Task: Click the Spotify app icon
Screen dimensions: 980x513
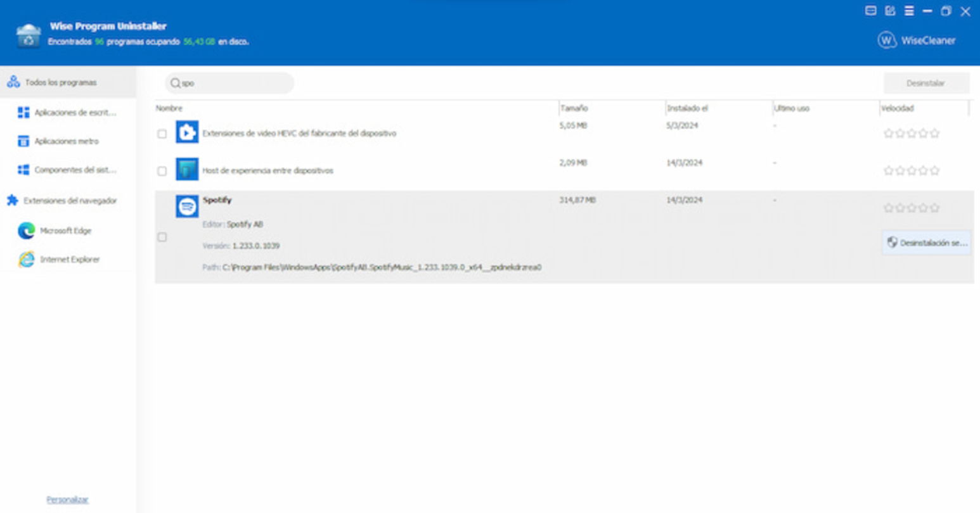Action: coord(187,206)
